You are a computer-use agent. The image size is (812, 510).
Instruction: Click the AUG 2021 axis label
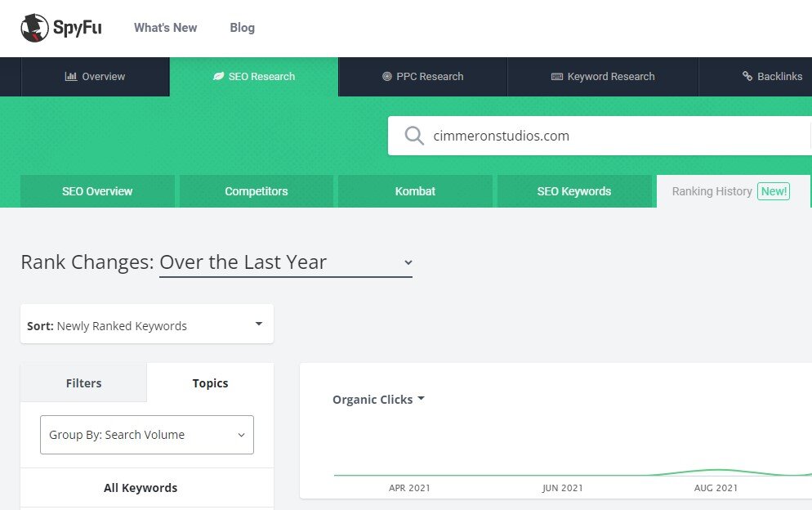pos(716,488)
